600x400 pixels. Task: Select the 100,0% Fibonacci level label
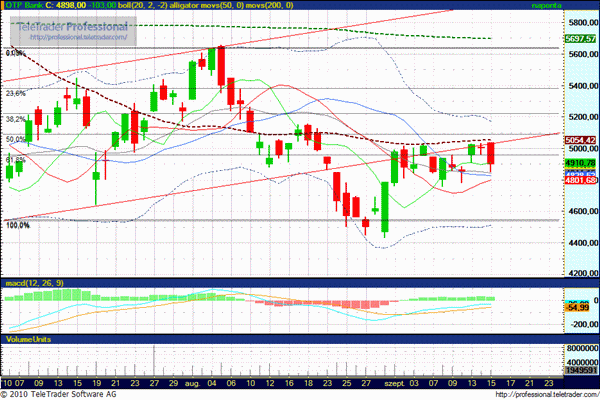click(18, 226)
